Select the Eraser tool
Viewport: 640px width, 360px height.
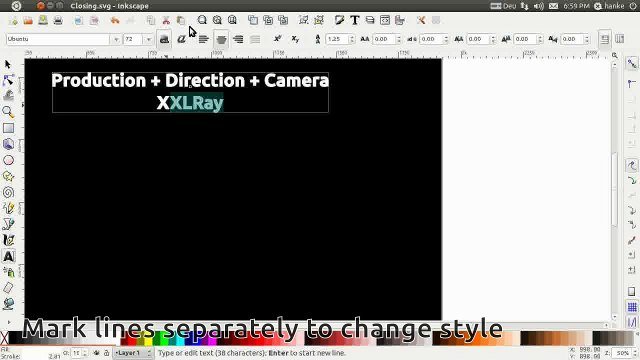(8, 288)
